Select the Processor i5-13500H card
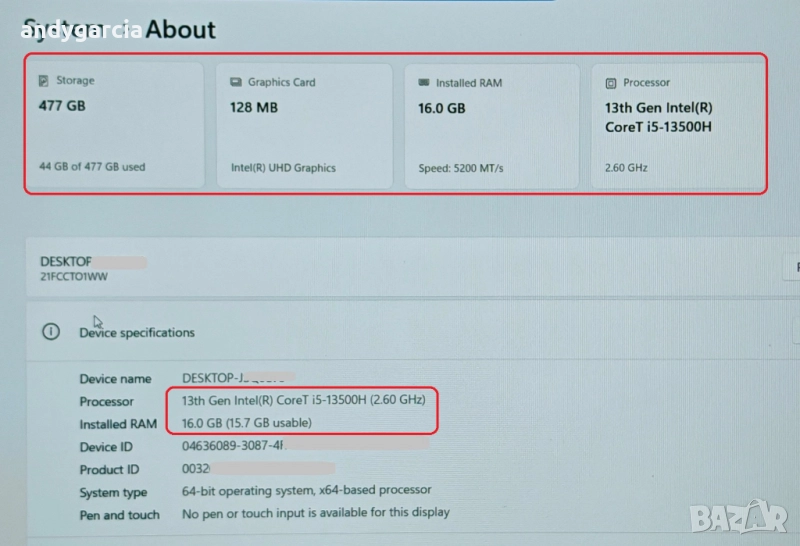 click(678, 125)
